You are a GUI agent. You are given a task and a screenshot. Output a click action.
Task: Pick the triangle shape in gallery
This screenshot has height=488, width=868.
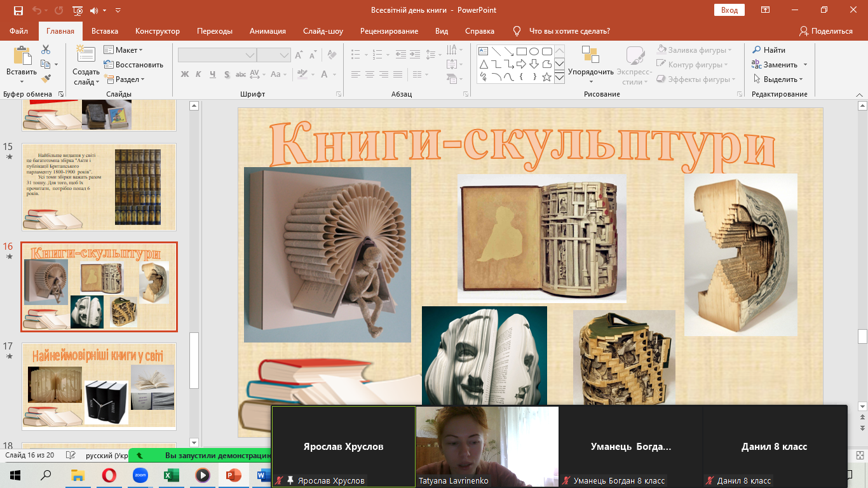pos(483,64)
